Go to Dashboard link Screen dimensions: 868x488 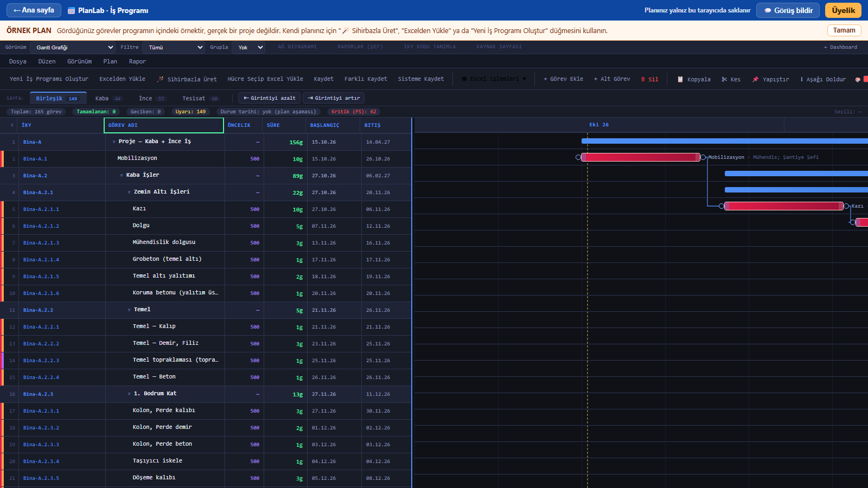tap(840, 47)
